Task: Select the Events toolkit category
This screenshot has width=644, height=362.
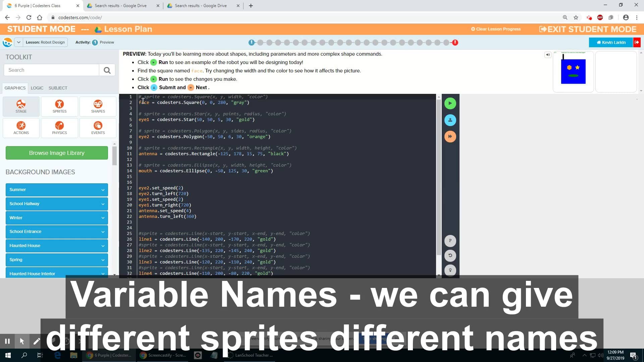Action: 98,128
